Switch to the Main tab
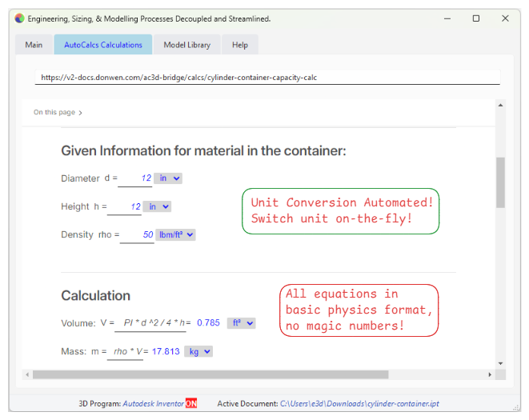529x420 pixels. tap(34, 45)
